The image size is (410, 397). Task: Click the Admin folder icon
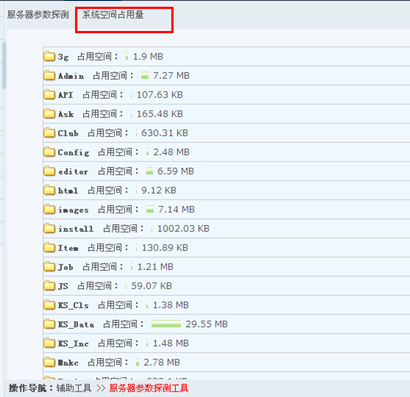pos(49,76)
